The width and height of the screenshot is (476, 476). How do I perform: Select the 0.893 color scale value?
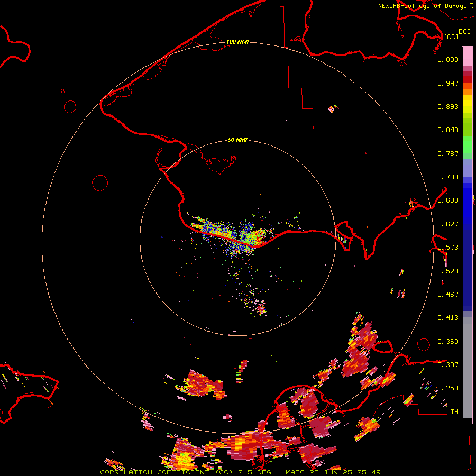[448, 106]
